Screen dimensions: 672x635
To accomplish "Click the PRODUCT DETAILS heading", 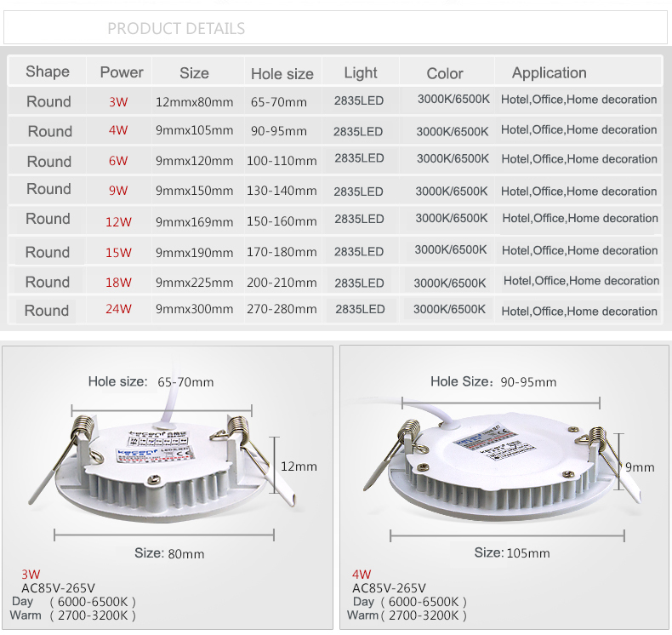I will coord(176,29).
